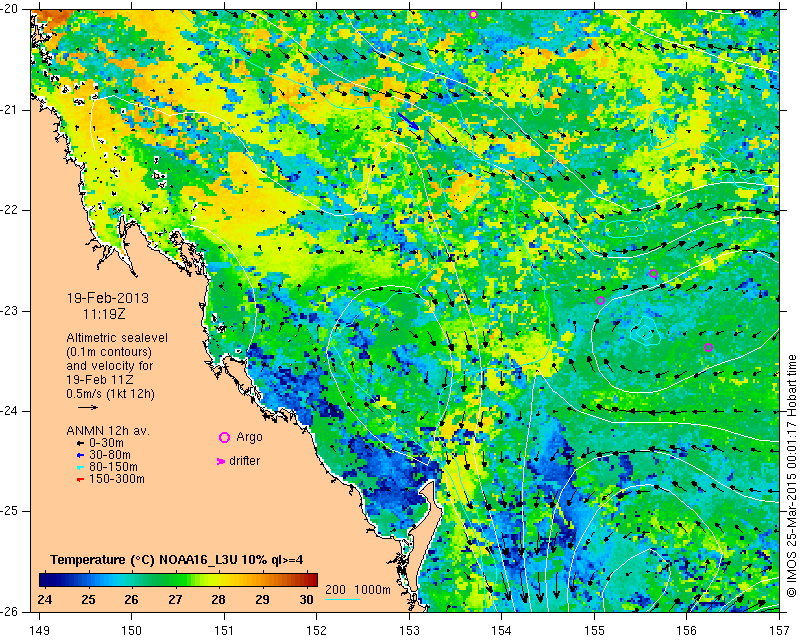800x640 pixels.
Task: Click the '(0.1m contours)' text
Action: 109,352
